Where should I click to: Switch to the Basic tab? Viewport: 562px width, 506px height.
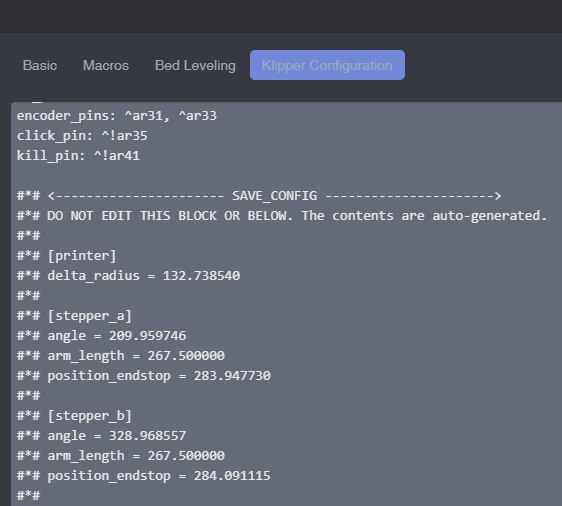point(40,65)
